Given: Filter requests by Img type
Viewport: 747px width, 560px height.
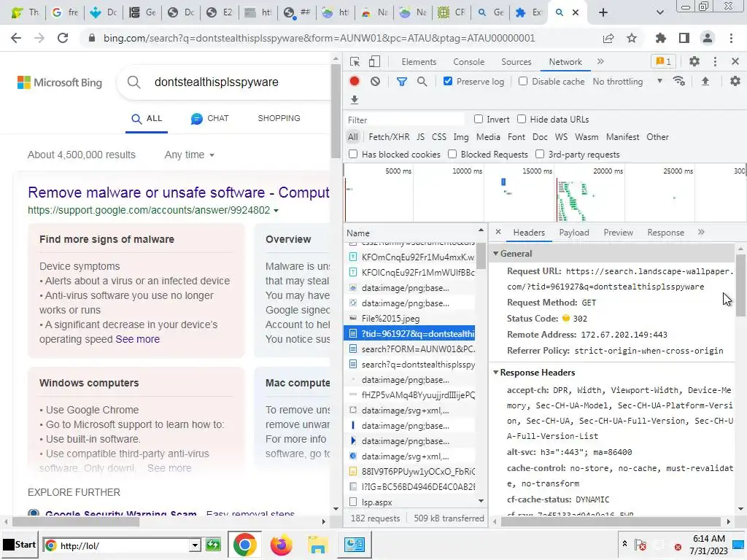Looking at the screenshot, I should 461,137.
